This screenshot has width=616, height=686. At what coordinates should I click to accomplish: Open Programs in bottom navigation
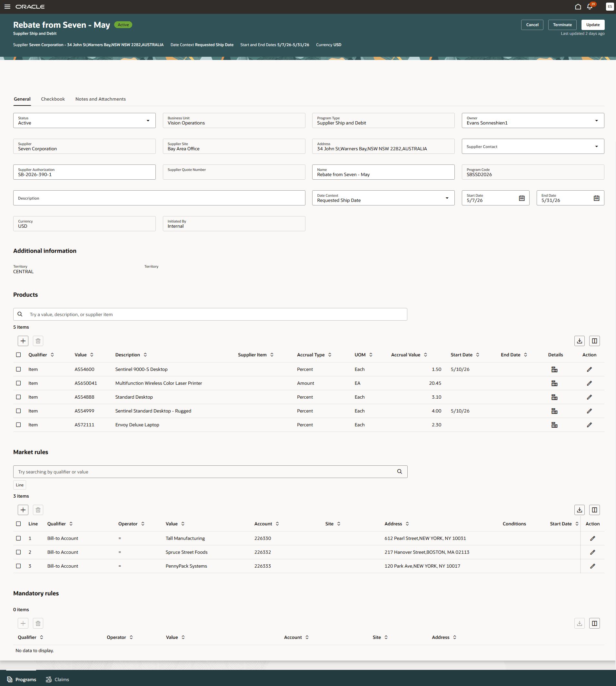pyautogui.click(x=21, y=679)
